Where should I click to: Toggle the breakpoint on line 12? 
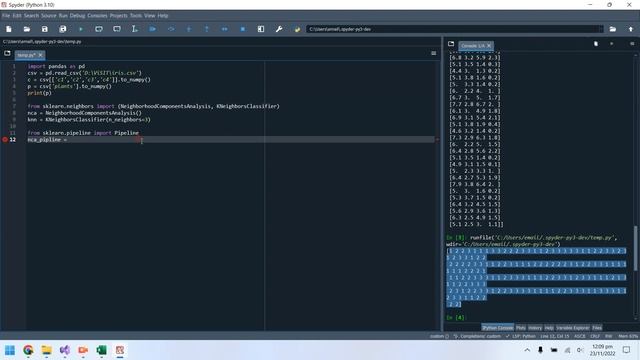click(x=5, y=140)
